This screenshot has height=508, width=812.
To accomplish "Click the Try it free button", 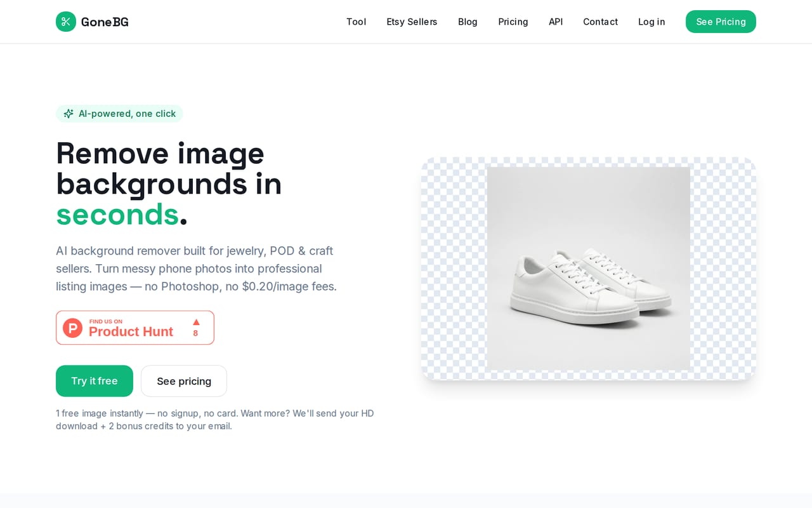I will click(95, 381).
